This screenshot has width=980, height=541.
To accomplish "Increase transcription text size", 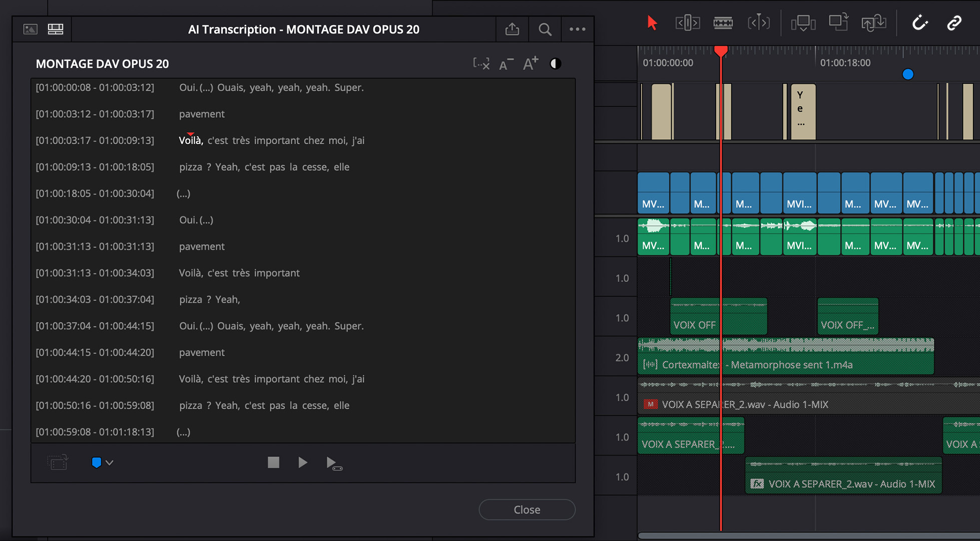I will (x=530, y=64).
